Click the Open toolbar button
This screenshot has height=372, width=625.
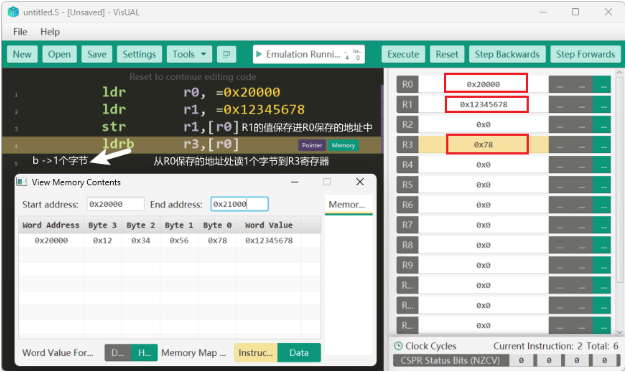coord(59,54)
